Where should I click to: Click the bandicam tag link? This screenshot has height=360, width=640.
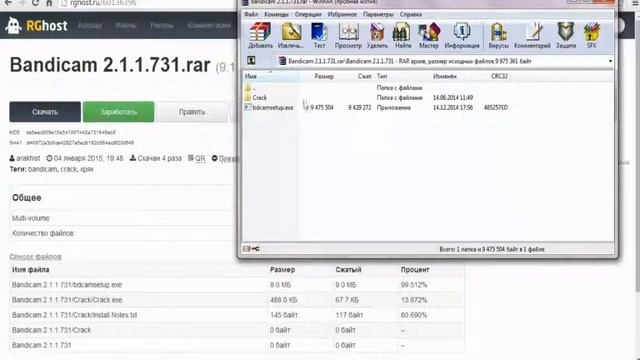(42, 169)
